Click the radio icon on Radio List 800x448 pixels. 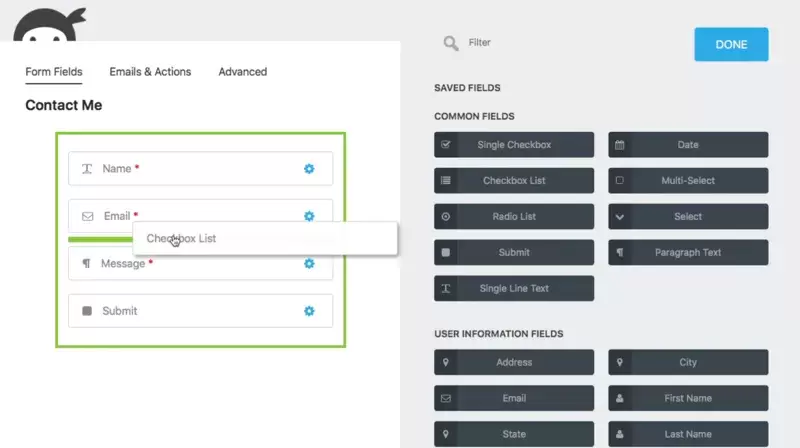[x=446, y=216]
